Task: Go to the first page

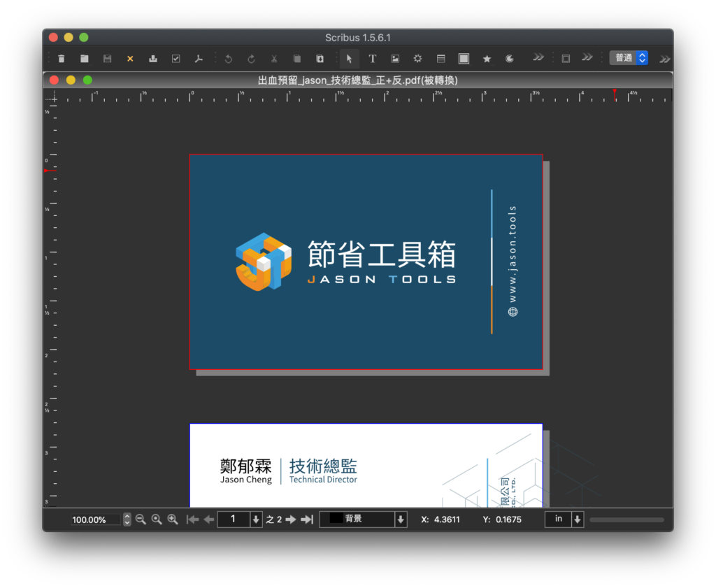Action: coord(193,519)
